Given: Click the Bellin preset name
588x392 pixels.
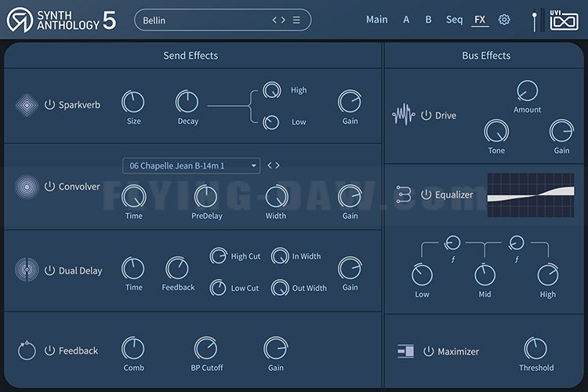Looking at the screenshot, I should (x=154, y=20).
